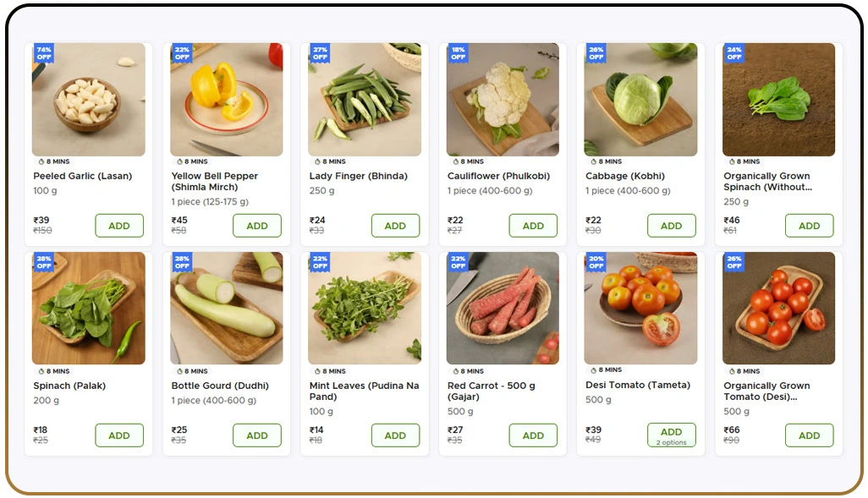This screenshot has height=498, width=868.
Task: Add Organically Grown Spinach to cart
Action: [x=809, y=226]
